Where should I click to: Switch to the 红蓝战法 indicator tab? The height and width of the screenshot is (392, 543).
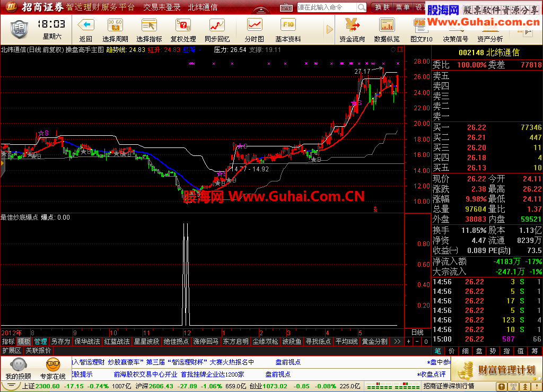(117, 342)
